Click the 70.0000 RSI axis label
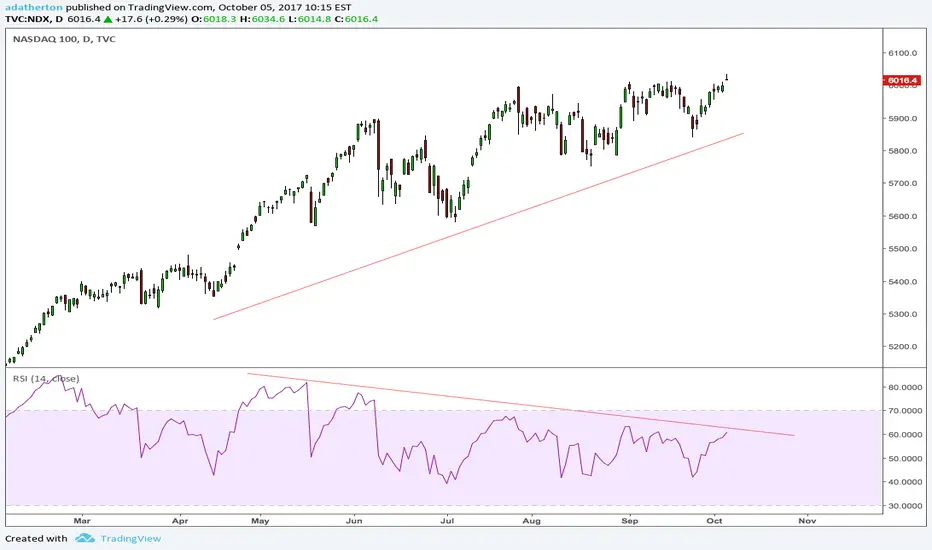 [906, 411]
